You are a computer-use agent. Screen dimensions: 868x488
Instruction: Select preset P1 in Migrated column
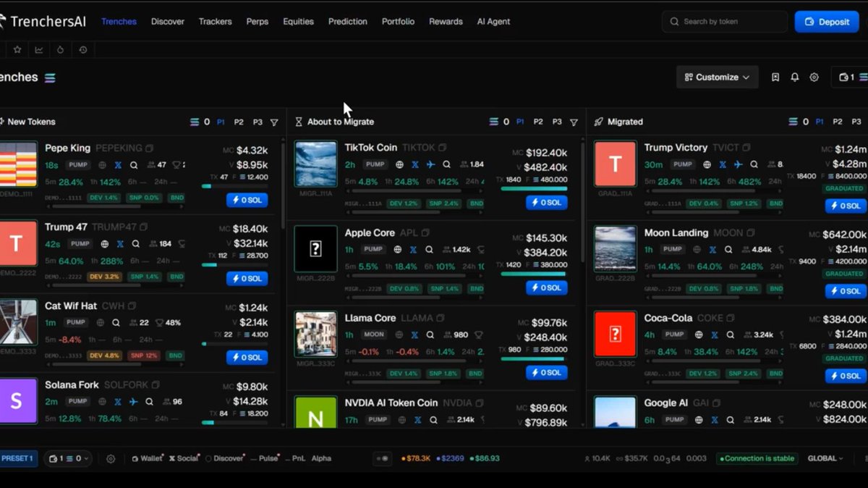(820, 122)
